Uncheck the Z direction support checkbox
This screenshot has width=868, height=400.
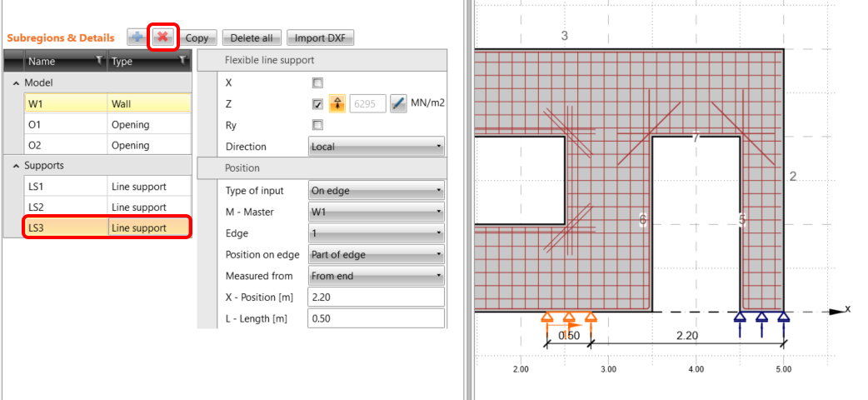coord(317,104)
